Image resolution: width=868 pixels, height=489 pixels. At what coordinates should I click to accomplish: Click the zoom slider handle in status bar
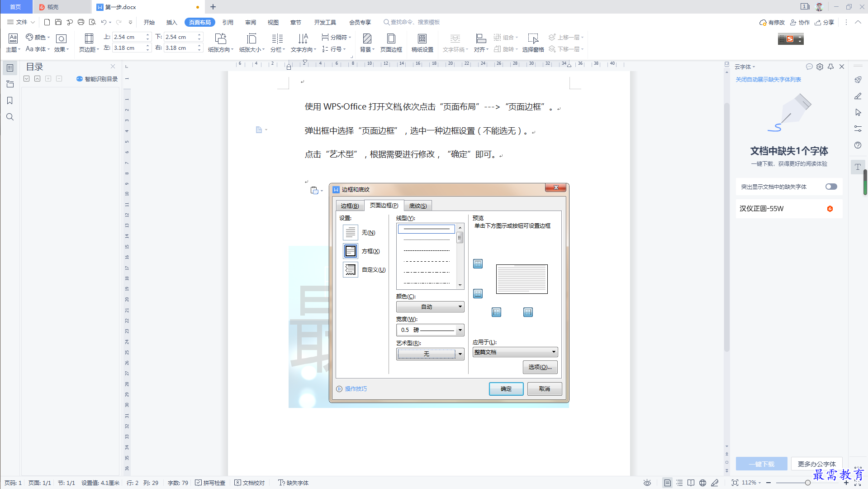point(807,483)
